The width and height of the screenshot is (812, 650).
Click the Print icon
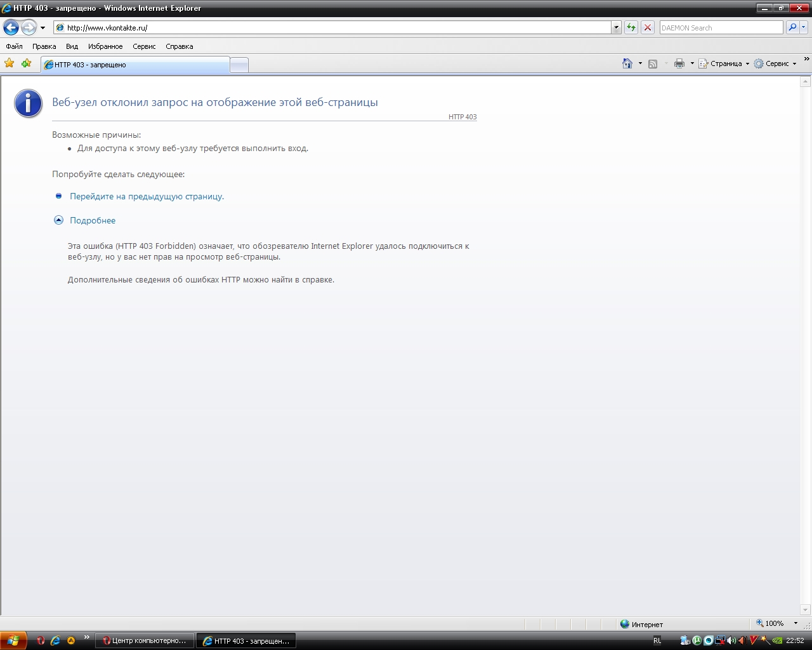click(x=679, y=63)
